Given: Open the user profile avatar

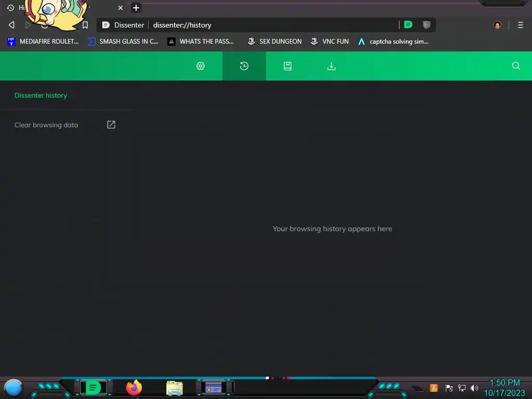Looking at the screenshot, I should pyautogui.click(x=497, y=25).
